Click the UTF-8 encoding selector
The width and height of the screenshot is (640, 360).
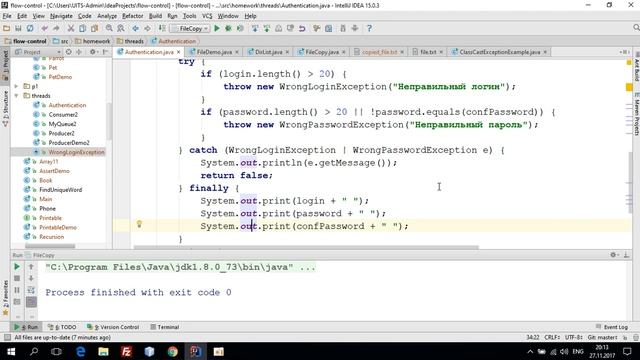(573, 338)
